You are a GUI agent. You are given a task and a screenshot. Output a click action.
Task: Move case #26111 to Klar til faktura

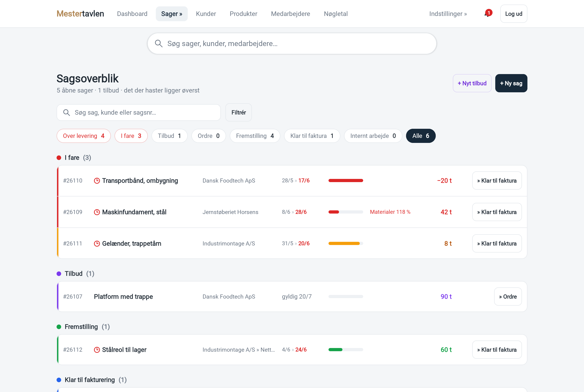click(x=497, y=243)
